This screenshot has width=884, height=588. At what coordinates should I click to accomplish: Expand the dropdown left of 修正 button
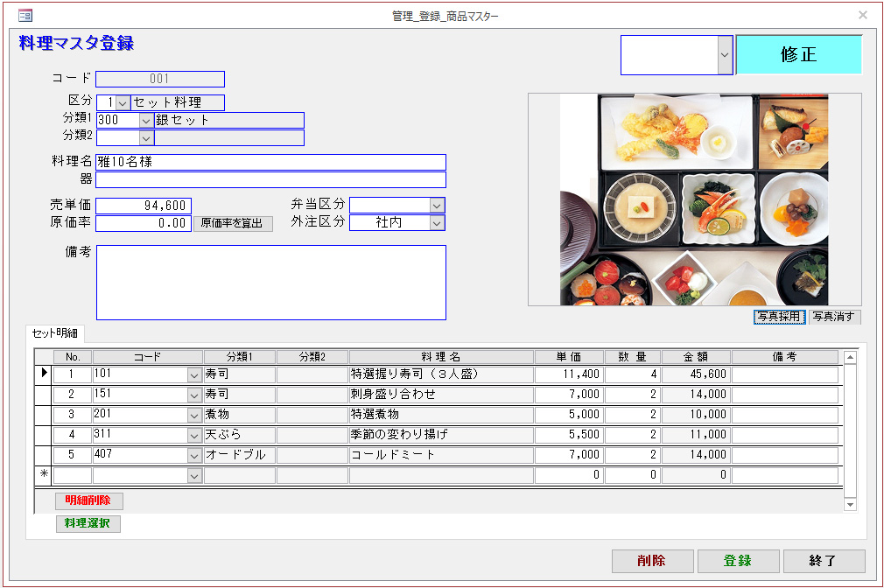(724, 55)
